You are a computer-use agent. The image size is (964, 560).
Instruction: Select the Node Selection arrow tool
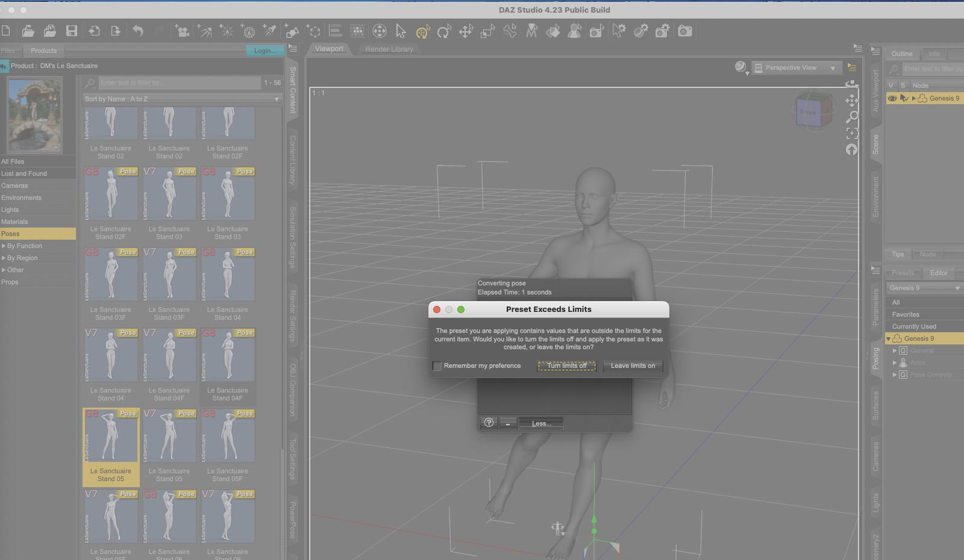401,31
